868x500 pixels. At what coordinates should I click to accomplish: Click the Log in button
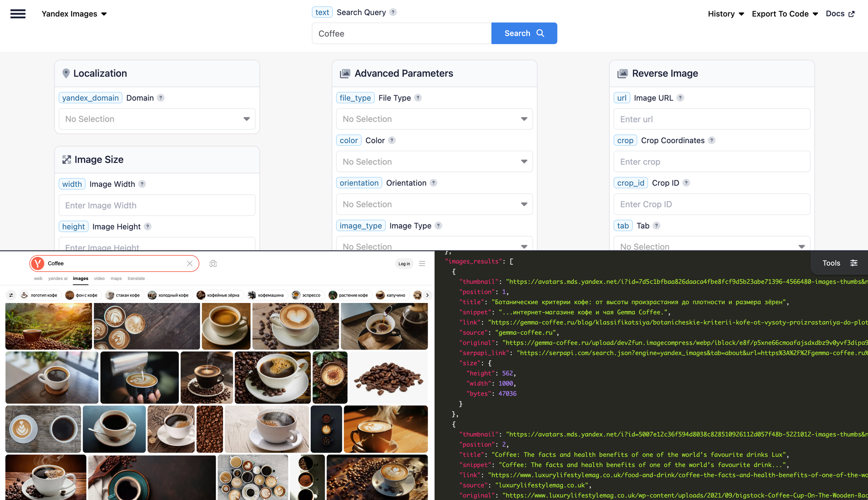tap(404, 263)
